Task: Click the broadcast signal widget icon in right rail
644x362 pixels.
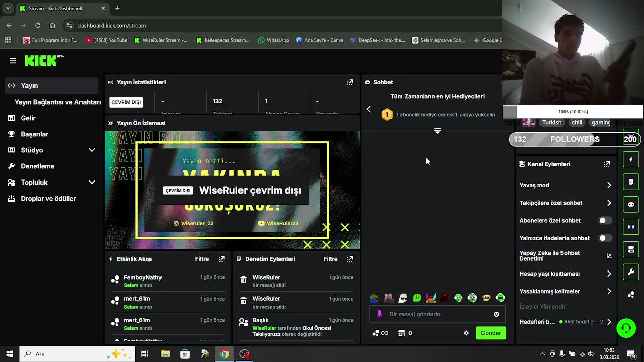Action: [631, 227]
